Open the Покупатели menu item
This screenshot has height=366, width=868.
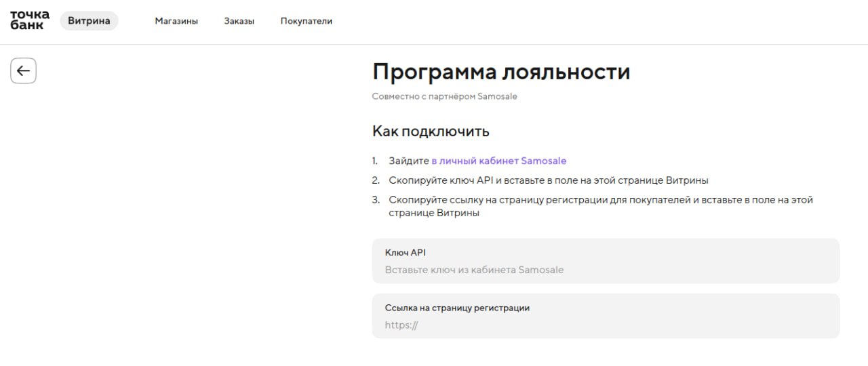[x=307, y=21]
